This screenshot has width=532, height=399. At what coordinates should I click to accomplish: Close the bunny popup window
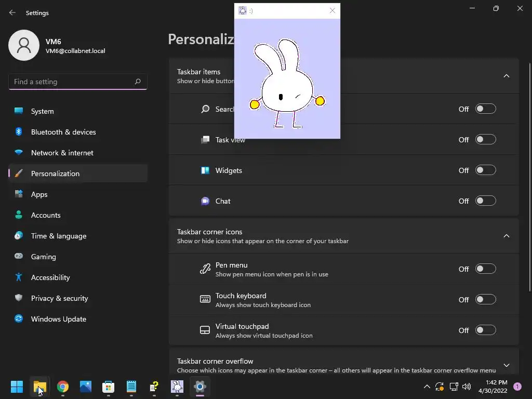point(332,10)
